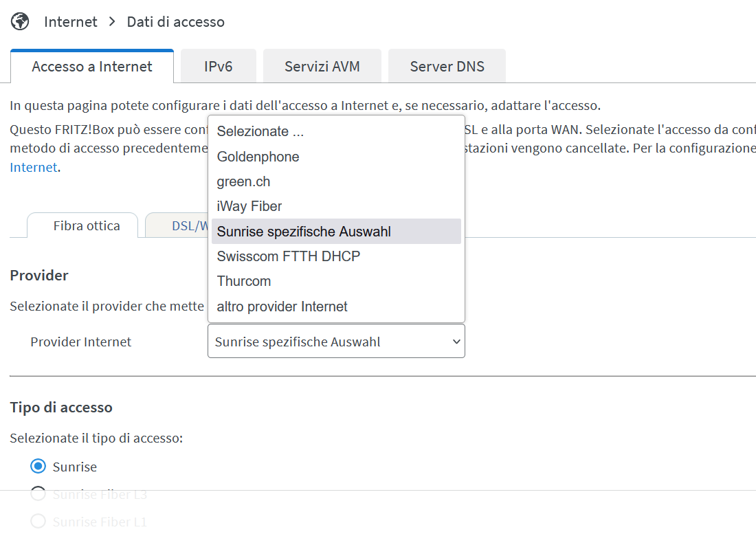Select the DSL/WAN sub-tab

(177, 225)
